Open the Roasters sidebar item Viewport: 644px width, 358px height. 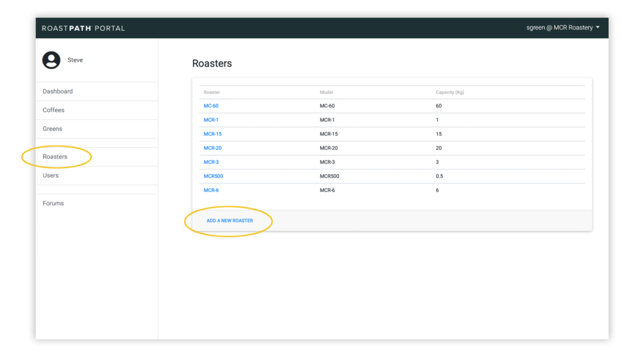click(55, 157)
